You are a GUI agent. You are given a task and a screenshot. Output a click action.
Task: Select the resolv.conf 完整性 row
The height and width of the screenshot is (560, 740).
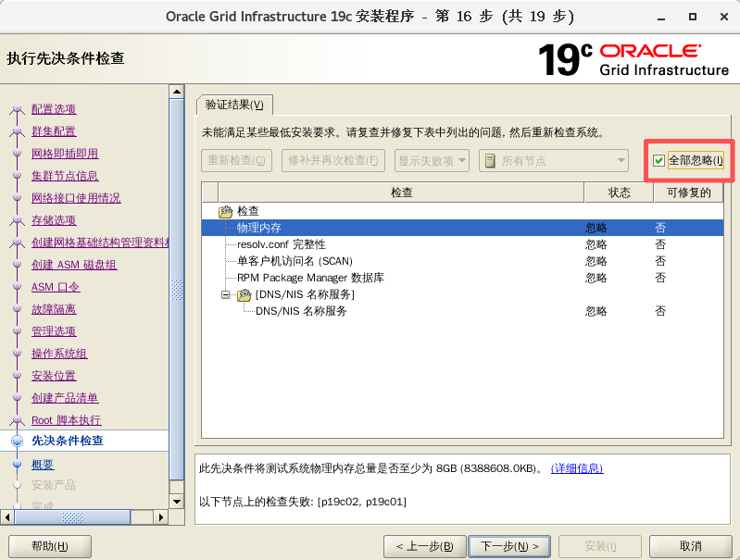tap(462, 244)
